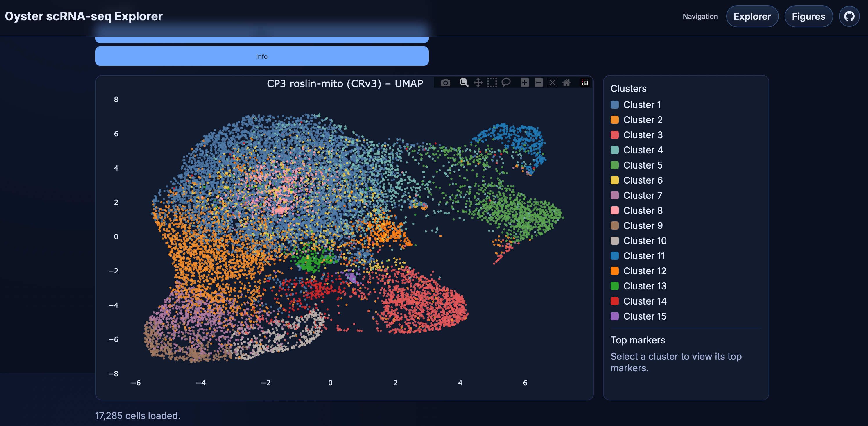Click Oyster scRNA-seq Explorer title
The width and height of the screenshot is (868, 426).
click(84, 16)
